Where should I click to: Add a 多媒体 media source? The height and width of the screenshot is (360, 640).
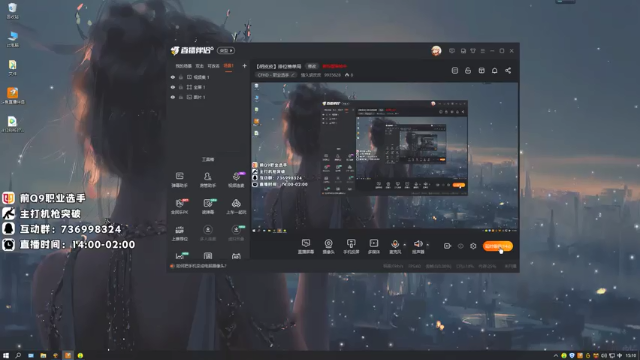(373, 247)
